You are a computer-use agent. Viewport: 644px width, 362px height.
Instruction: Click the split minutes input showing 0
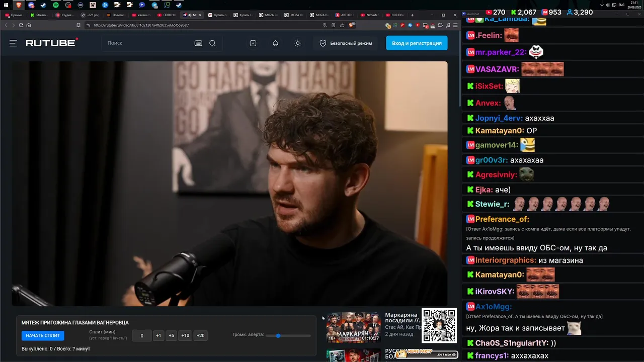coord(142,335)
